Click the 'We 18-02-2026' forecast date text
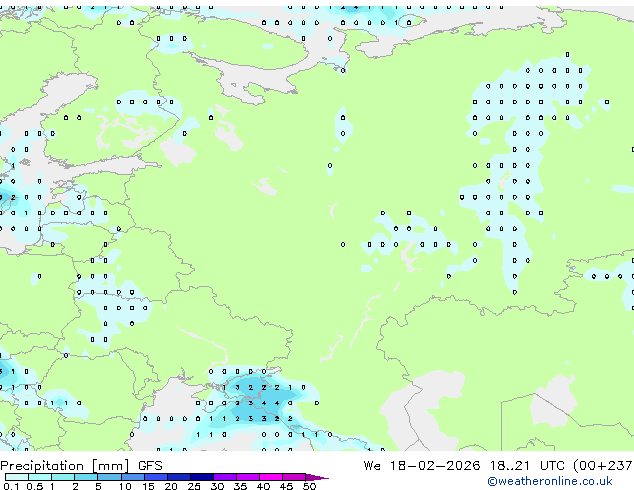 pos(422,466)
